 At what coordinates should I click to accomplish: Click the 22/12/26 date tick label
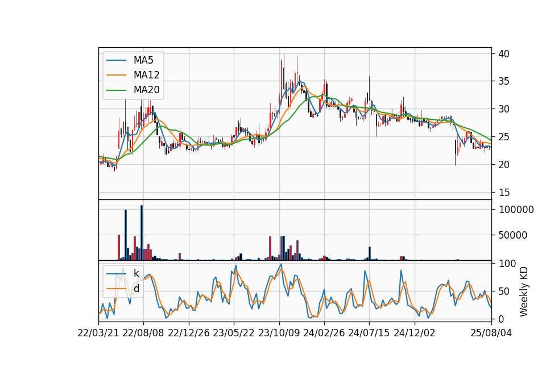[189, 333]
